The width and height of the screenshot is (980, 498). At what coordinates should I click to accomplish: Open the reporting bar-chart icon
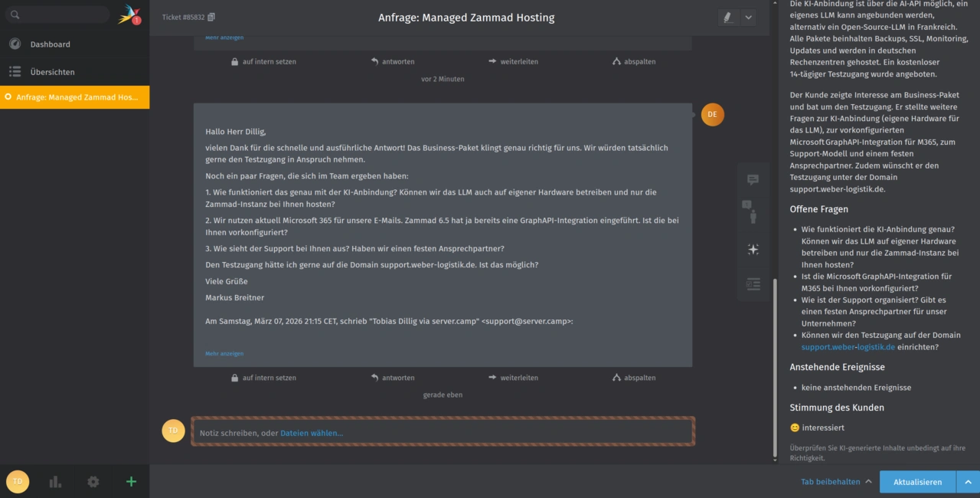coord(54,481)
